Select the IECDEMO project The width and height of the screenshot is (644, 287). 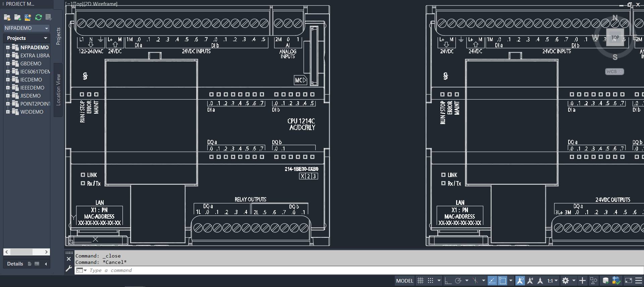click(x=31, y=80)
